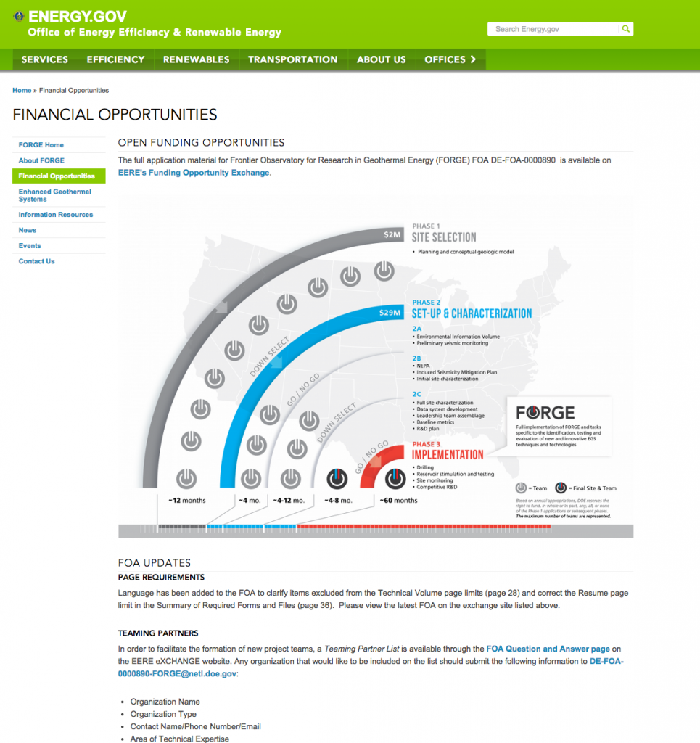Click the Phase 3 final site power icon
Image resolution: width=700 pixels, height=743 pixels.
395,478
